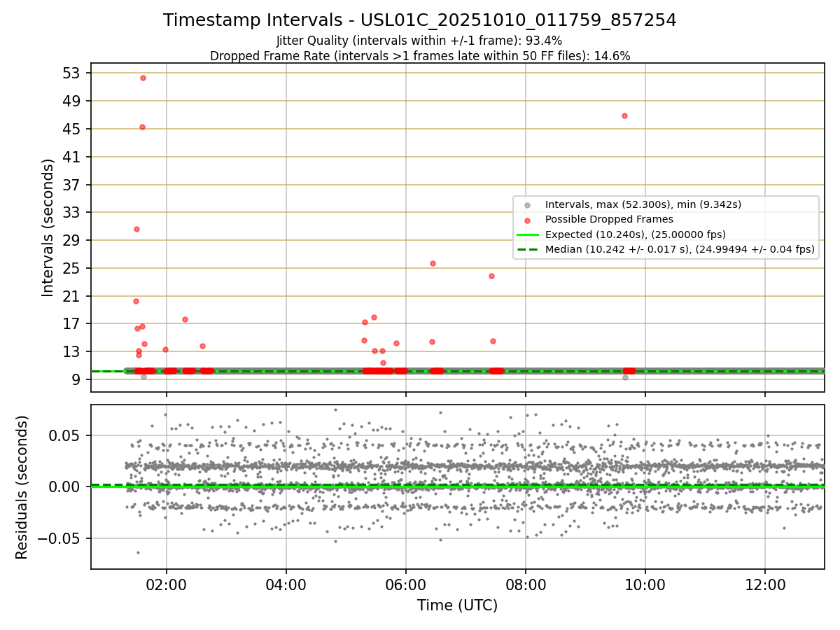The image size is (840, 630).
Task: Click the y-axis tick label "49"
Action: tap(73, 101)
